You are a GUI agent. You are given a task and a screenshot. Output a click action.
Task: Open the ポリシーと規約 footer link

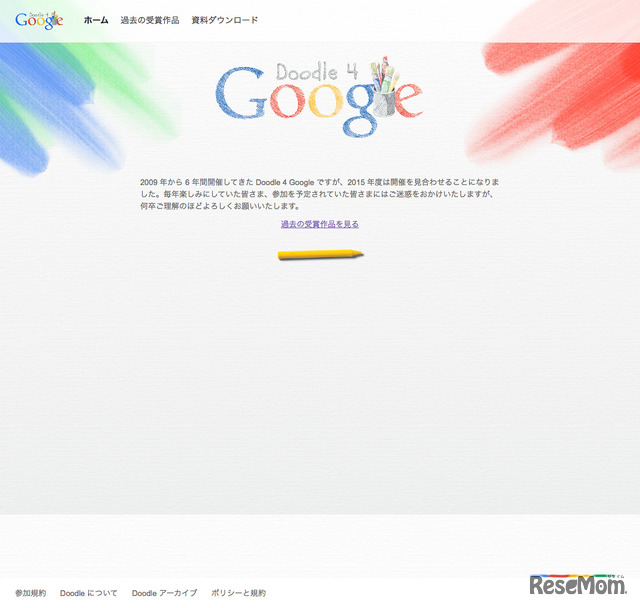(238, 593)
